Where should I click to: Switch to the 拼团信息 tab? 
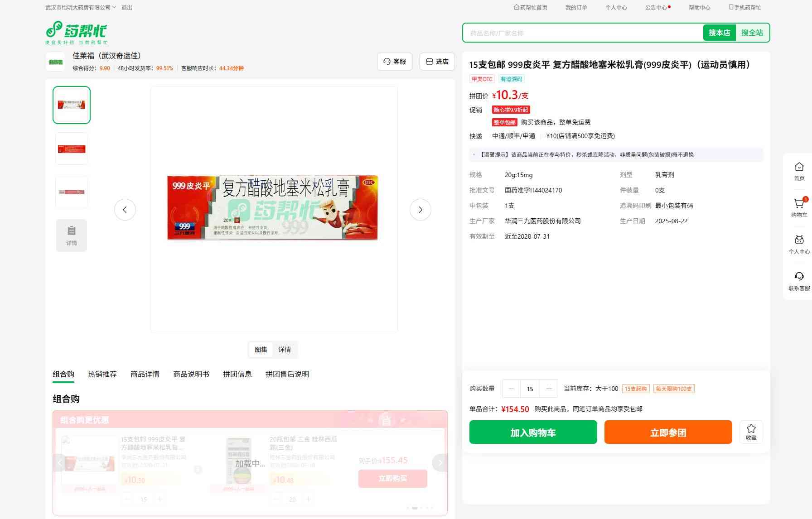tap(237, 374)
